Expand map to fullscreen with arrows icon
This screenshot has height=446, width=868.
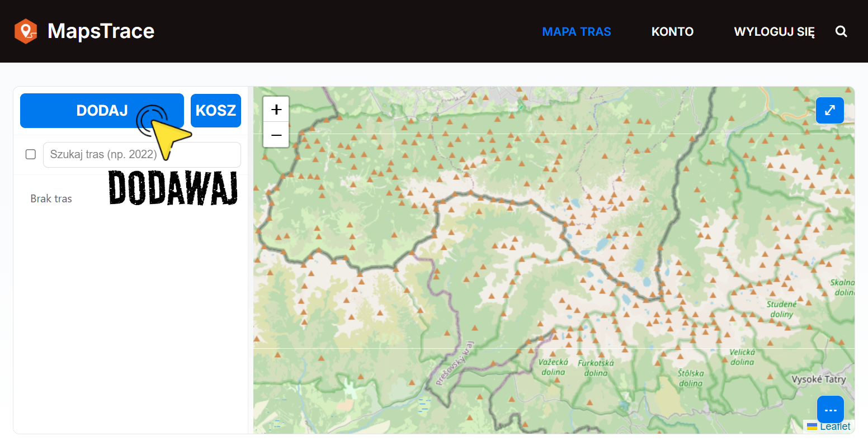(x=830, y=110)
